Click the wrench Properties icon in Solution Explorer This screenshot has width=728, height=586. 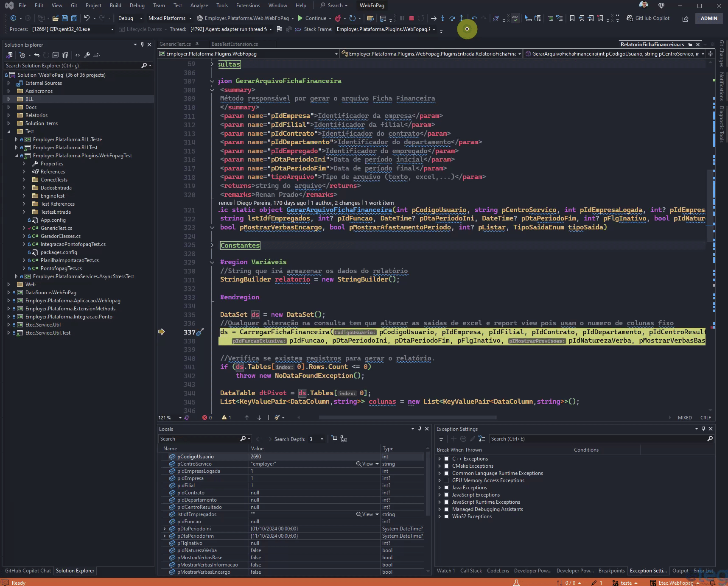click(87, 55)
